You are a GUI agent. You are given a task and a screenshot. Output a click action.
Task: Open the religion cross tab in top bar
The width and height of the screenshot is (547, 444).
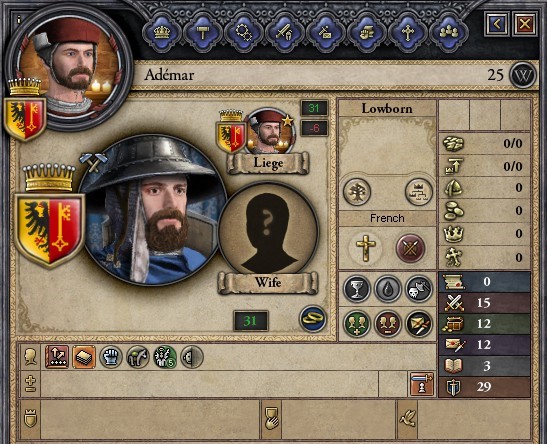407,33
